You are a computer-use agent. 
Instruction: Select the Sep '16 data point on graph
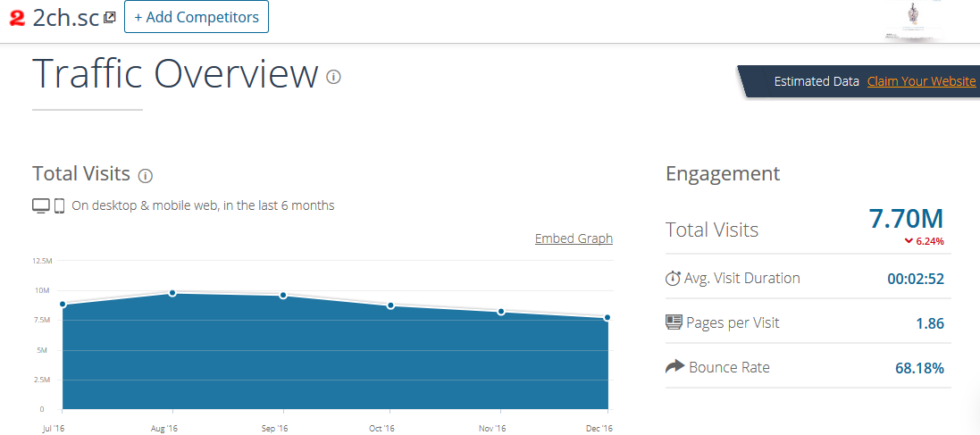[283, 296]
